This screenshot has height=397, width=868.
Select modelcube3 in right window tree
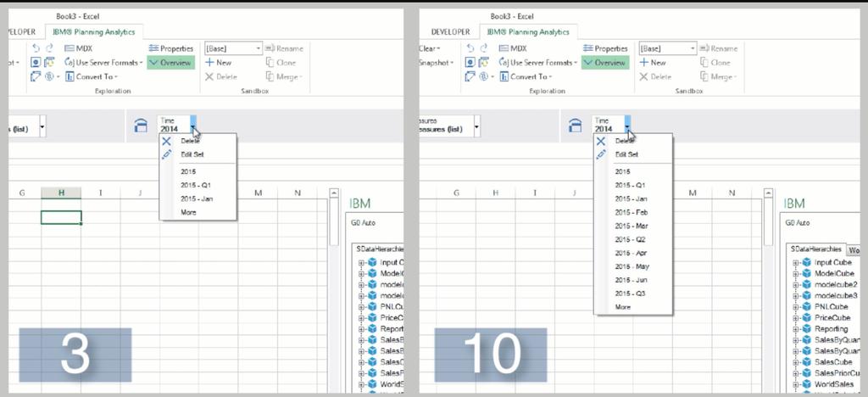836,296
